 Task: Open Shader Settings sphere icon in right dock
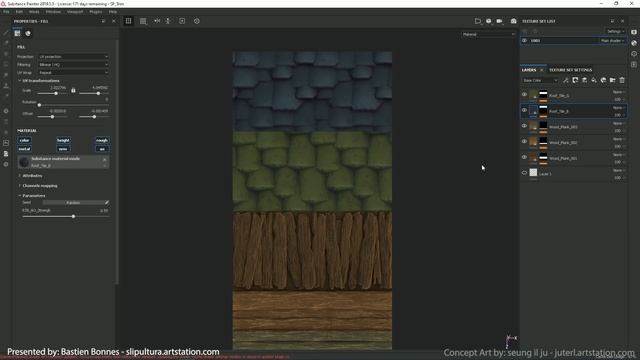[x=634, y=43]
